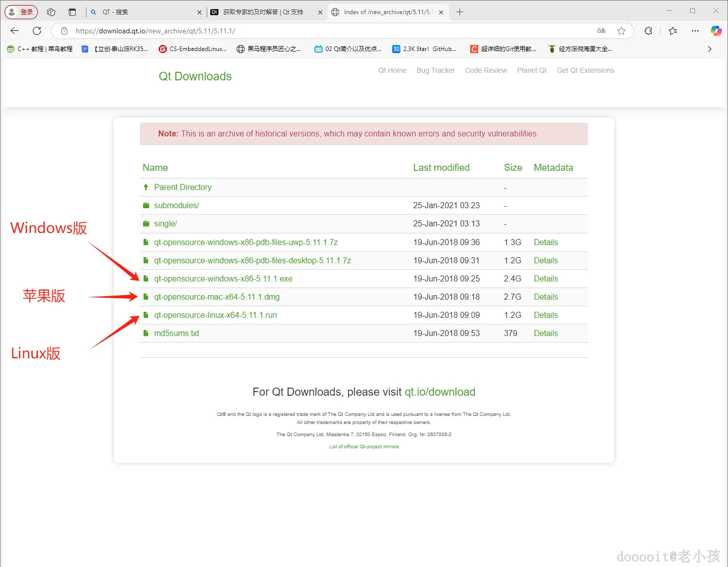Open the 'submodules/' folder

[x=176, y=206]
